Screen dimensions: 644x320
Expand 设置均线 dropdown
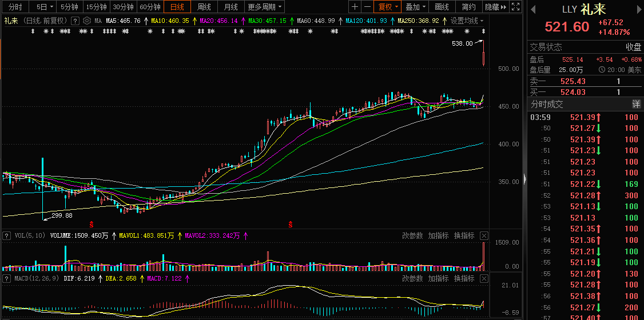coord(467,21)
